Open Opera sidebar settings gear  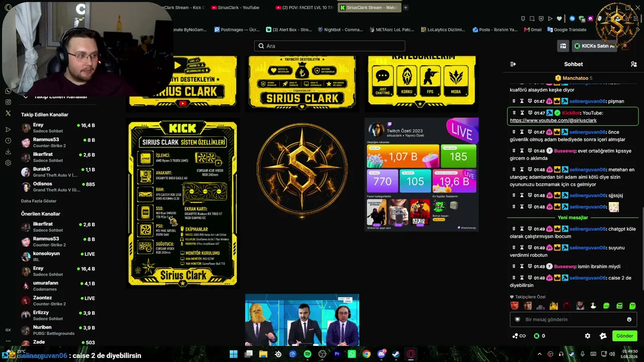[x=8, y=163]
